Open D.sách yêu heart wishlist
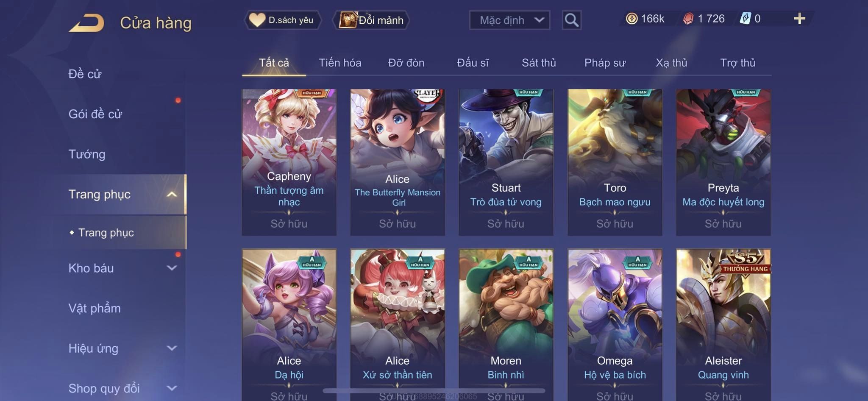Screen dimensions: 868x401 tap(282, 20)
